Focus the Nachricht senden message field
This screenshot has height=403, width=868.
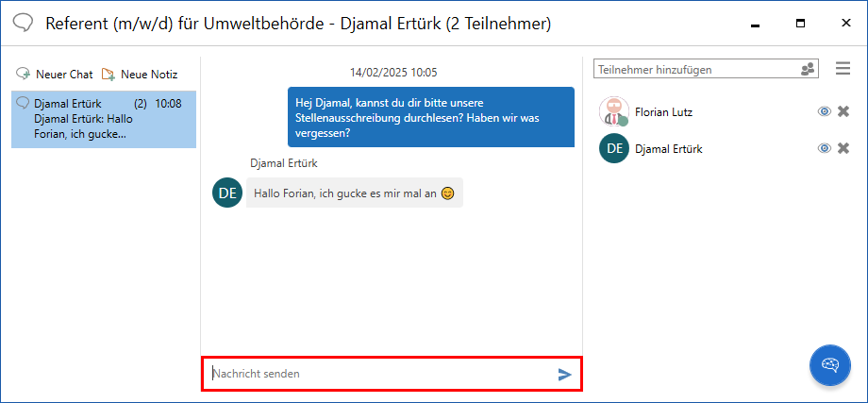(377, 374)
